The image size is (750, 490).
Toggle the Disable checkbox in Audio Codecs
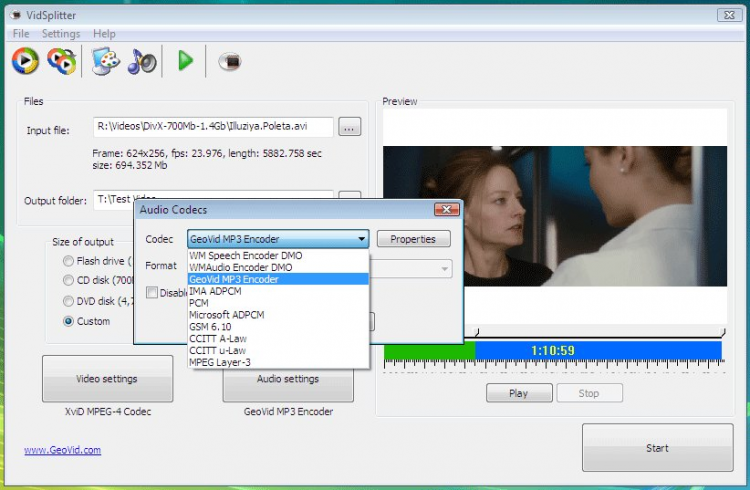tap(152, 292)
